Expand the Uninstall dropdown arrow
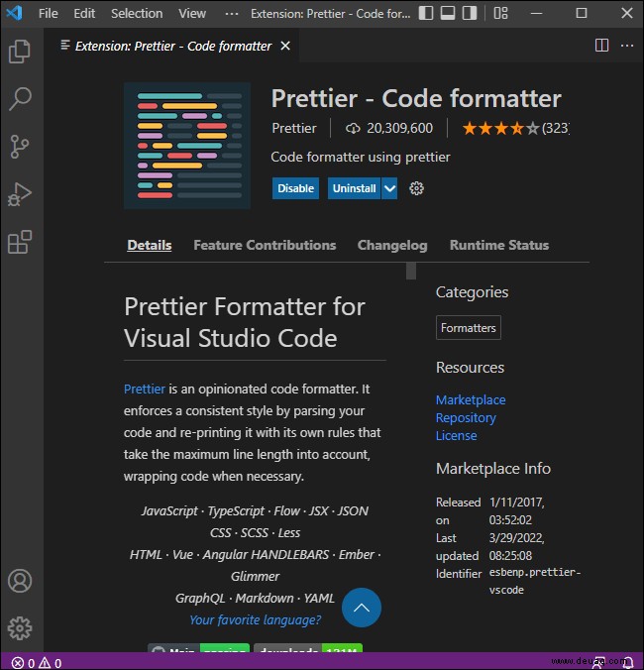644x670 pixels. 389,188
